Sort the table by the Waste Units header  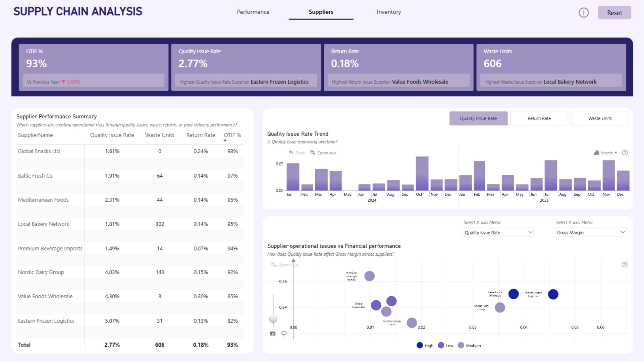pos(160,135)
